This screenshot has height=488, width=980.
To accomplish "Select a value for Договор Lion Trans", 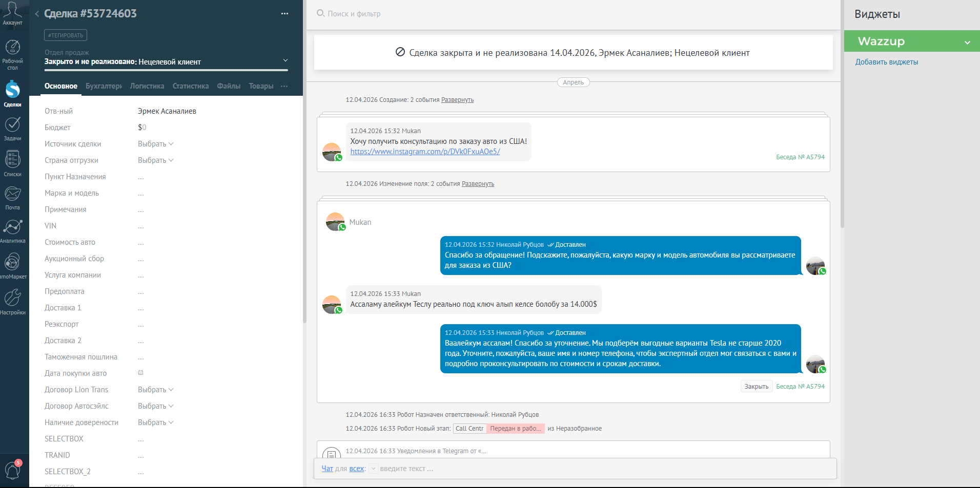I will point(156,390).
